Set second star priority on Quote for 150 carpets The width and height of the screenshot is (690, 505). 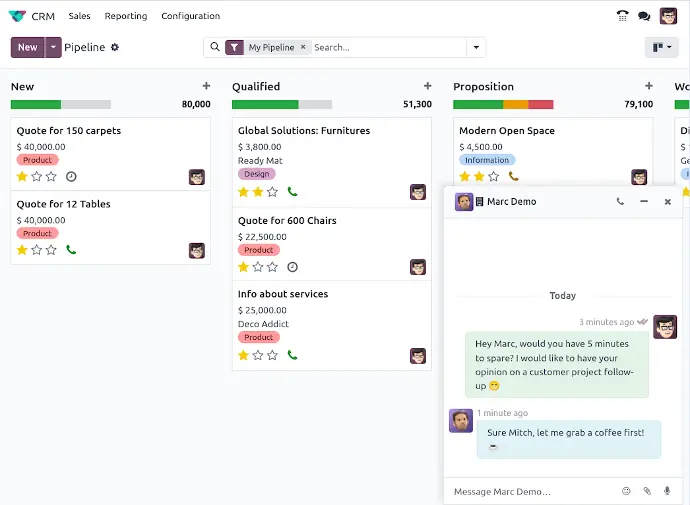(37, 177)
